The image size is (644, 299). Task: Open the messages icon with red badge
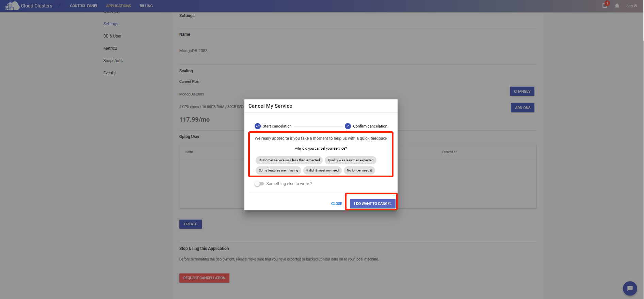(x=605, y=5)
